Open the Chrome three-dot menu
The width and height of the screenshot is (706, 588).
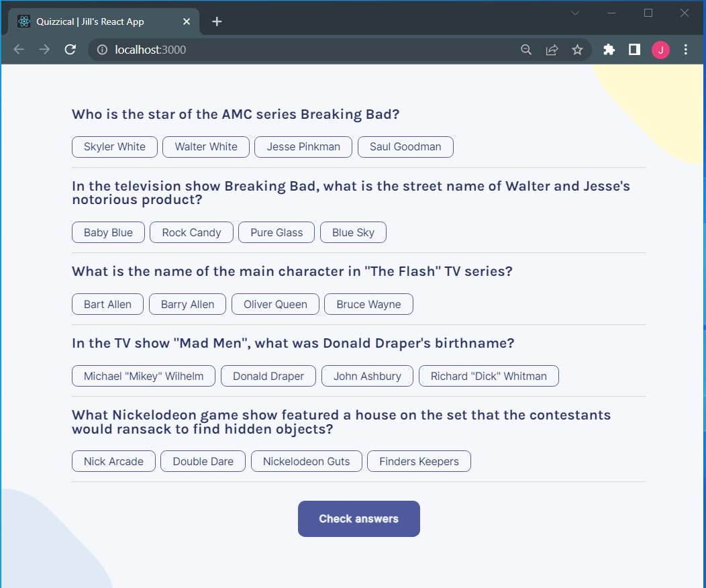pos(685,49)
